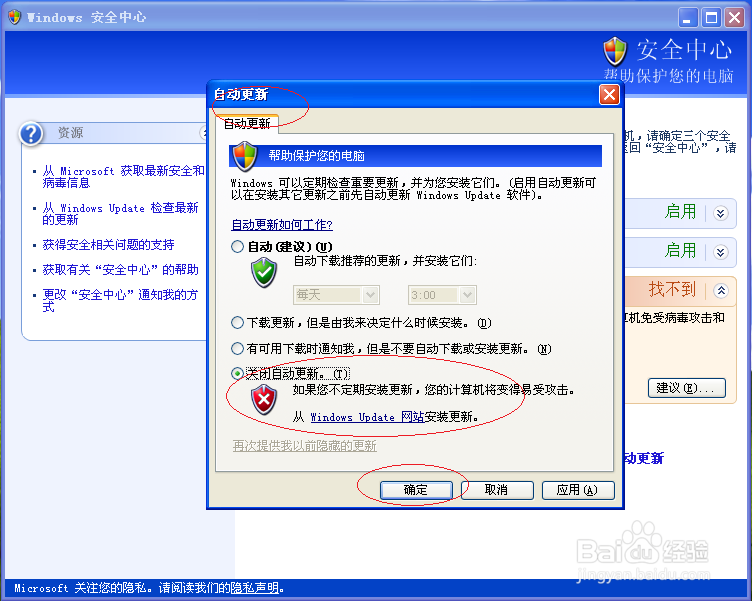This screenshot has width=752, height=601.
Task: Select 有可用下载时通知我 radio option
Action: pos(237,349)
